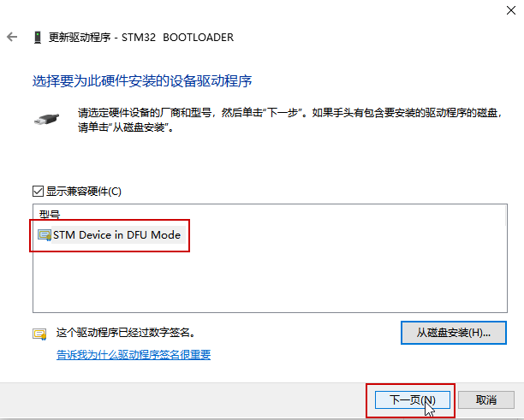The width and height of the screenshot is (524, 420).
Task: Click the device icon beside 更新驱动程序 title
Action: point(38,37)
